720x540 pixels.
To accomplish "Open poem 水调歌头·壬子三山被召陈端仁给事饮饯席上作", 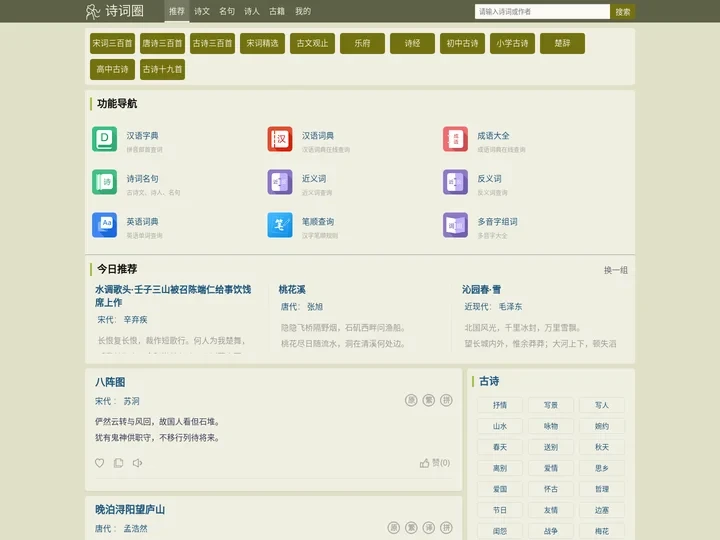I will point(173,296).
